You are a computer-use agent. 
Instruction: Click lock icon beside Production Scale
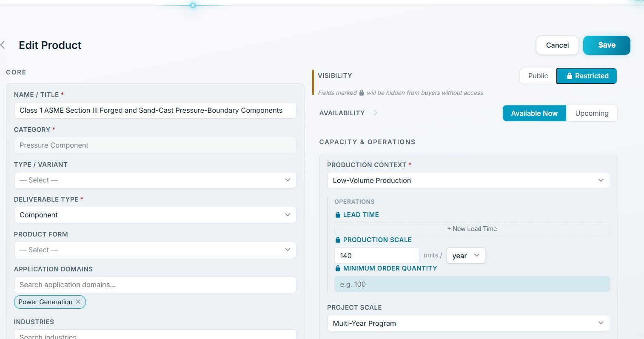pos(338,240)
